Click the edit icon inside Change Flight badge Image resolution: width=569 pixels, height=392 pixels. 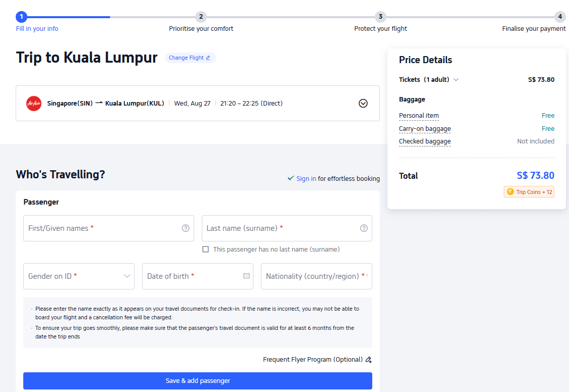coord(207,57)
